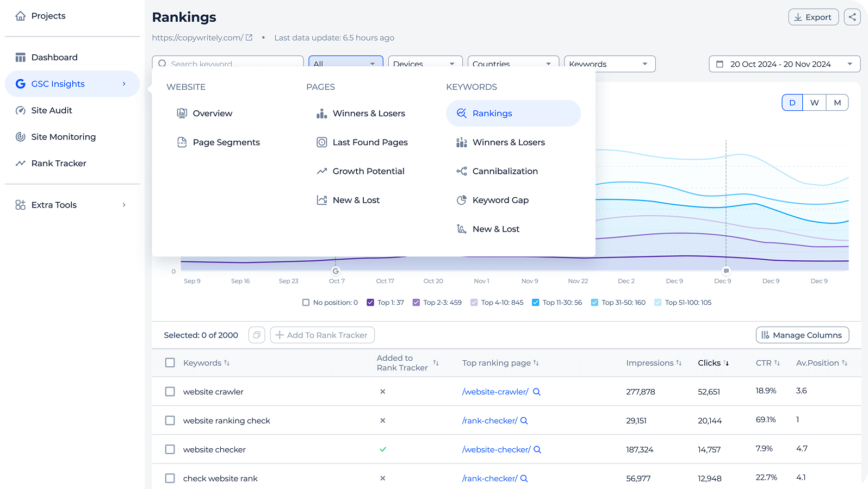Click the Manage Columns button
This screenshot has height=489, width=868.
(802, 335)
